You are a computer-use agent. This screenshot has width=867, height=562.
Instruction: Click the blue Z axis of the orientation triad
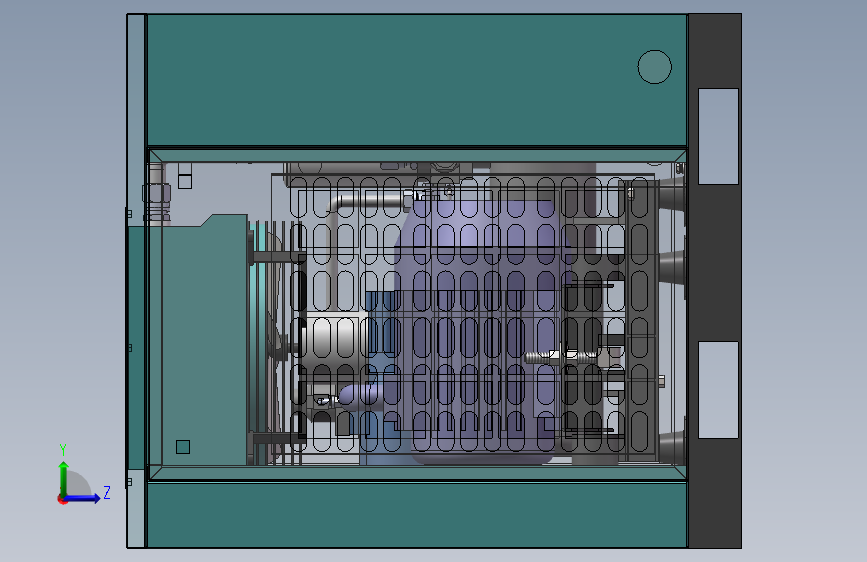click(x=83, y=498)
